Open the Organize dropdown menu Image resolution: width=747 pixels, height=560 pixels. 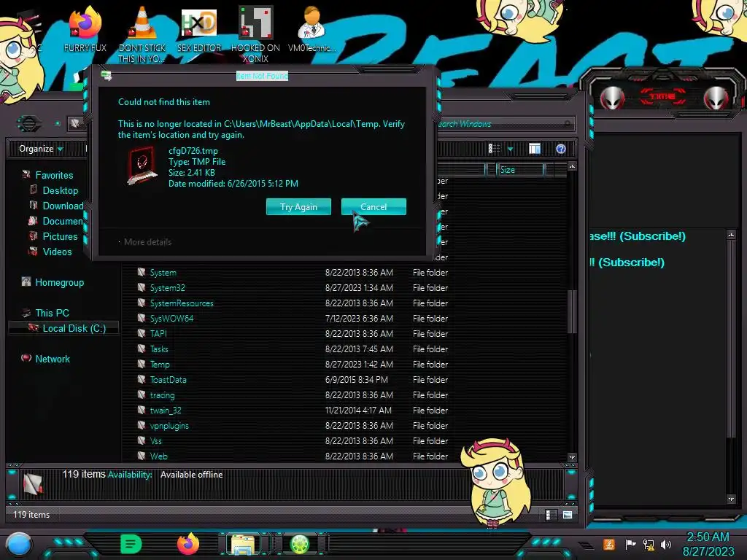41,149
